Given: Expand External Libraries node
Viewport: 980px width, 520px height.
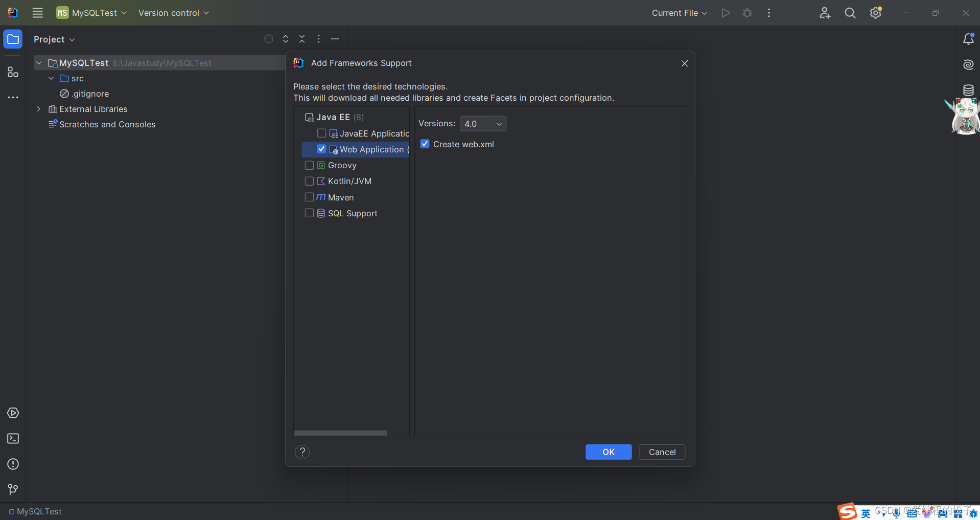Looking at the screenshot, I should (x=39, y=109).
